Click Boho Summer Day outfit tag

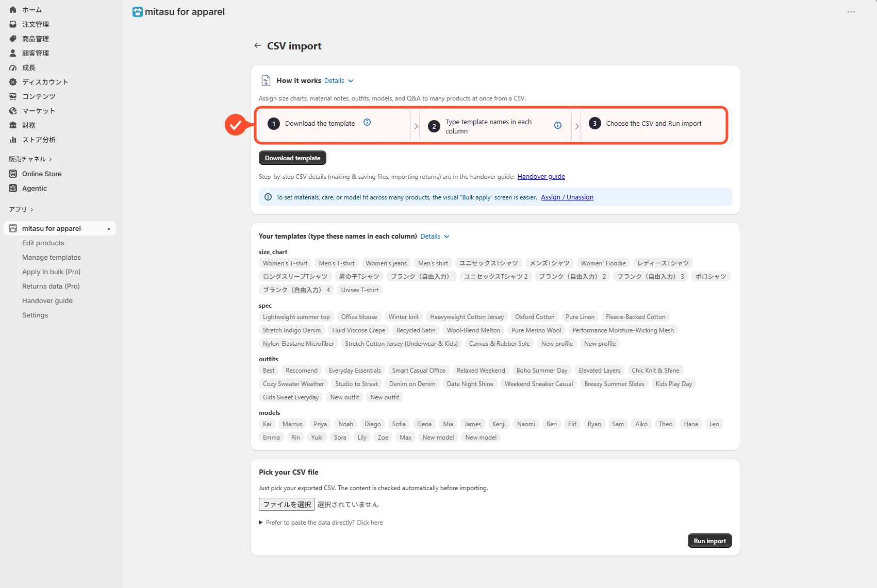tap(542, 371)
